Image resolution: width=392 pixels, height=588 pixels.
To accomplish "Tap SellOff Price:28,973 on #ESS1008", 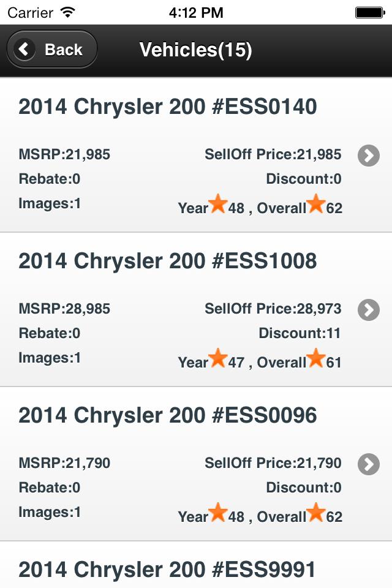I will point(273,309).
